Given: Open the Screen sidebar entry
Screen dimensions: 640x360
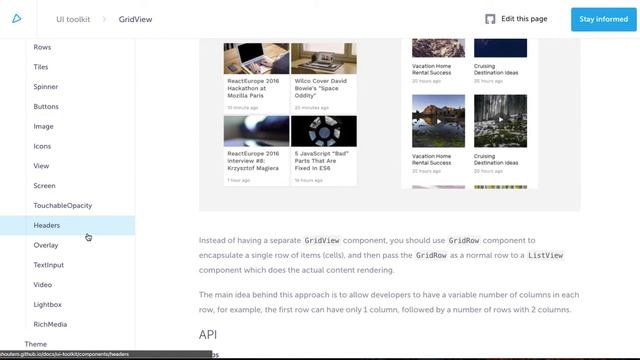Looking at the screenshot, I should [44, 186].
